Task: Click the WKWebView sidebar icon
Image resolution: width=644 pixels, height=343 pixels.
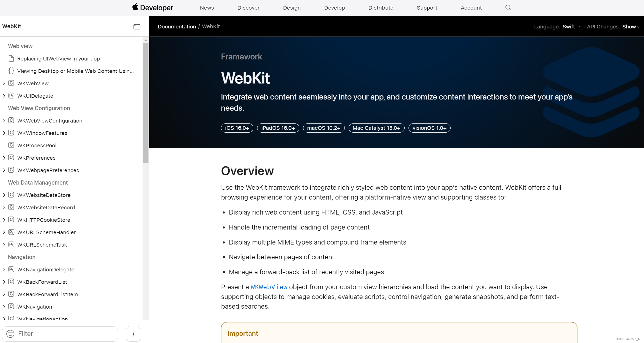Action: click(x=12, y=83)
